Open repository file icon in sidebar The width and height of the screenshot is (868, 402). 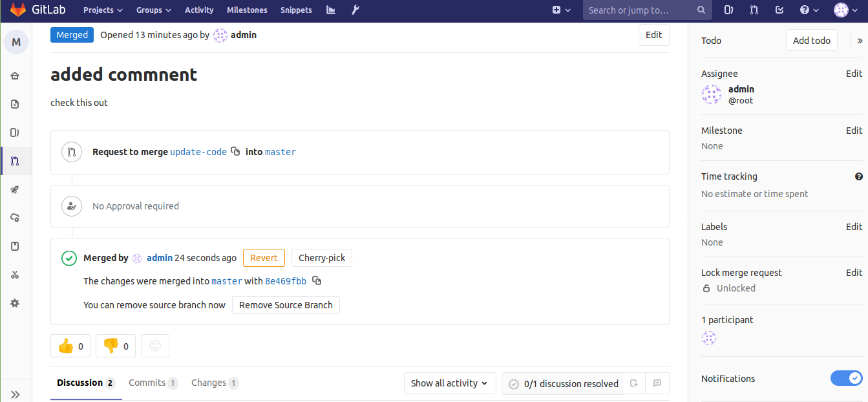[16, 104]
